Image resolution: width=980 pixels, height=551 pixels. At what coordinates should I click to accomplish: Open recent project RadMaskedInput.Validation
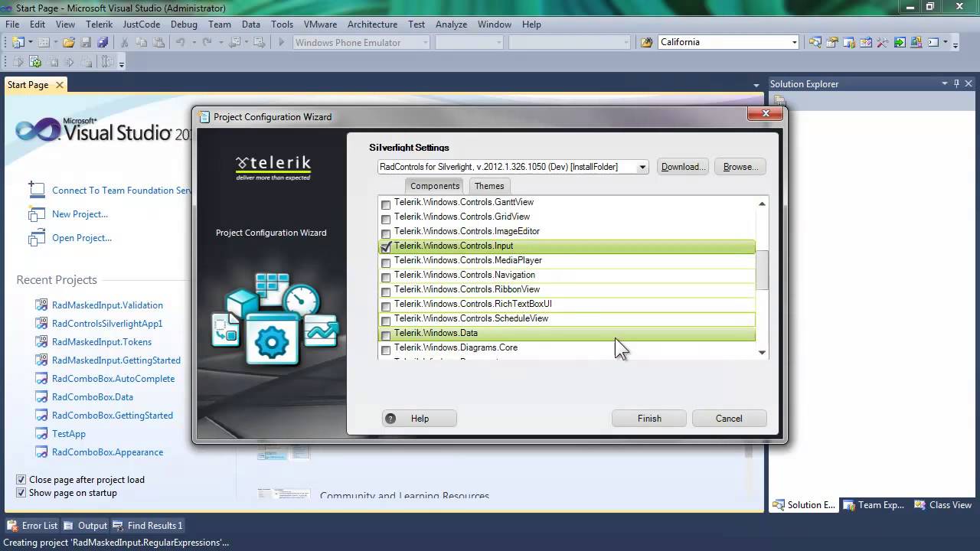(x=107, y=305)
